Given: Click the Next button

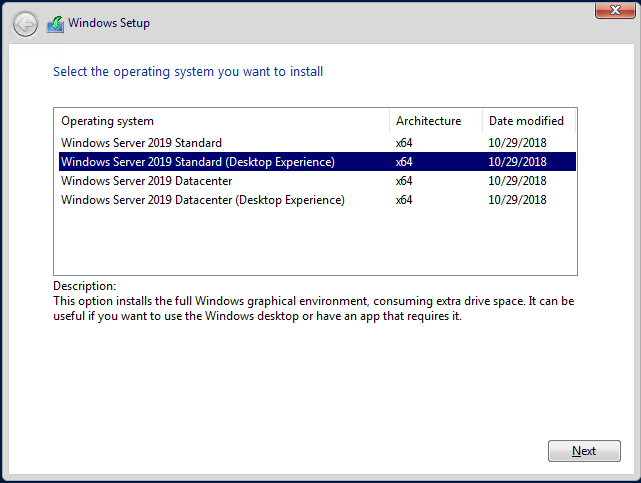Looking at the screenshot, I should coord(584,451).
